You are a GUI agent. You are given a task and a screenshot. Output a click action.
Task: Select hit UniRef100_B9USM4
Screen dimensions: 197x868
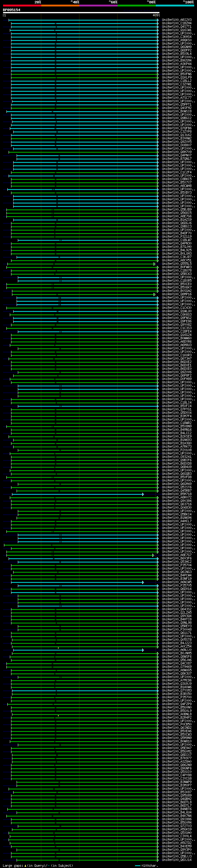[176, 61]
